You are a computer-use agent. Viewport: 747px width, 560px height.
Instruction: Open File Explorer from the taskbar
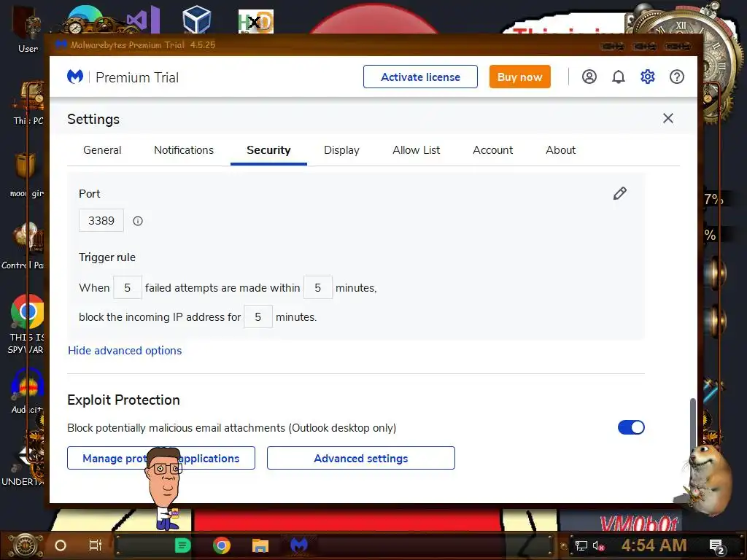pyautogui.click(x=260, y=545)
